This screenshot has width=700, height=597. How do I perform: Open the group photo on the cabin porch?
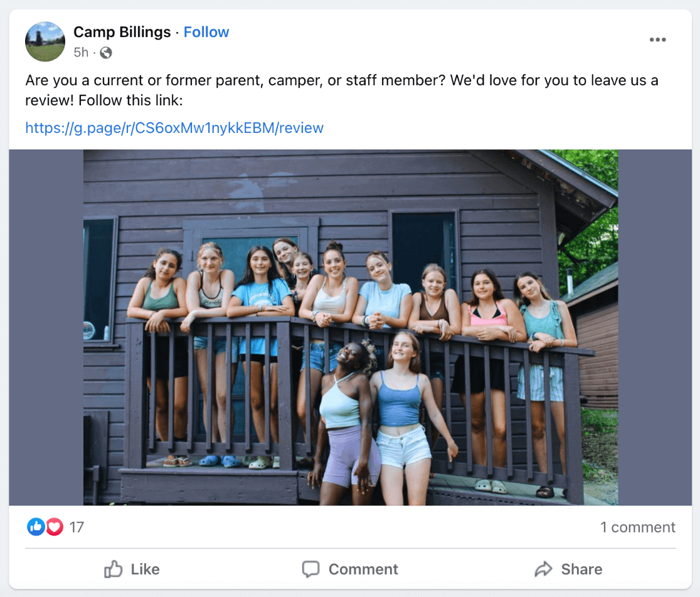(350, 327)
